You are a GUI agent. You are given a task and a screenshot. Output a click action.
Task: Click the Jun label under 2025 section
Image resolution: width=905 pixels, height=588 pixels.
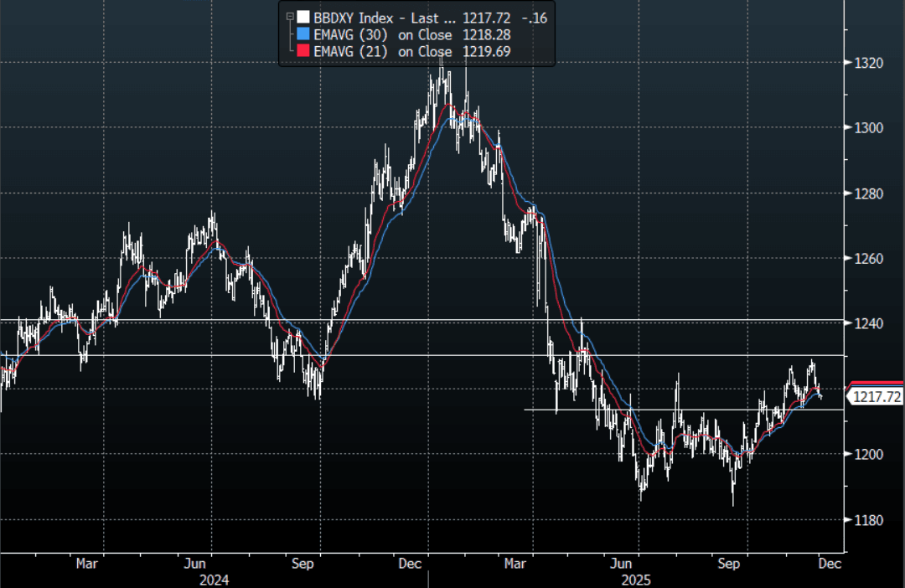pyautogui.click(x=621, y=564)
